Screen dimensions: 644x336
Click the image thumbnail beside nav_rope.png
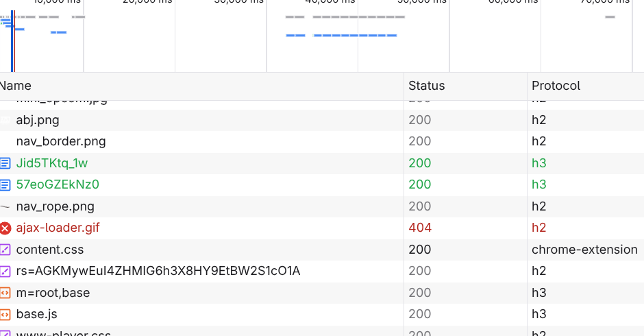[x=5, y=206]
